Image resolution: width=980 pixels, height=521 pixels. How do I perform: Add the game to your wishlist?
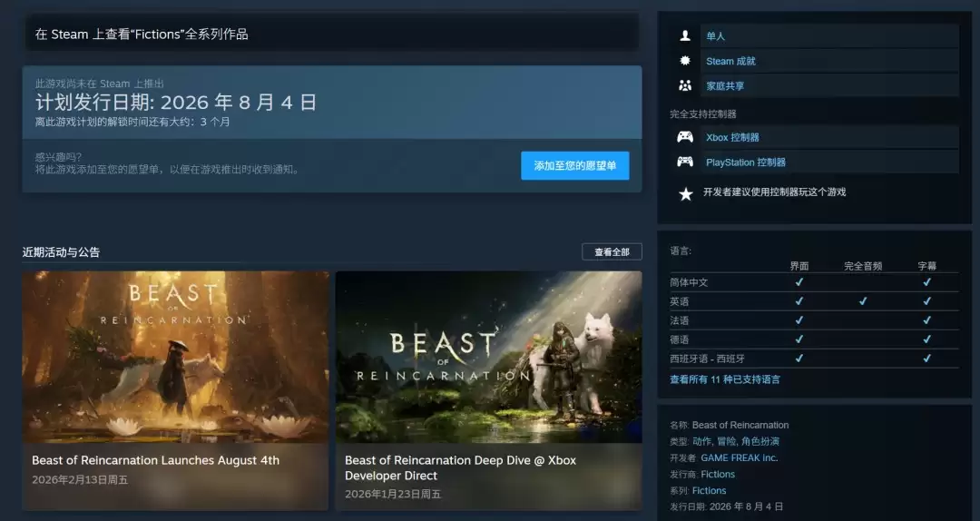tap(574, 166)
